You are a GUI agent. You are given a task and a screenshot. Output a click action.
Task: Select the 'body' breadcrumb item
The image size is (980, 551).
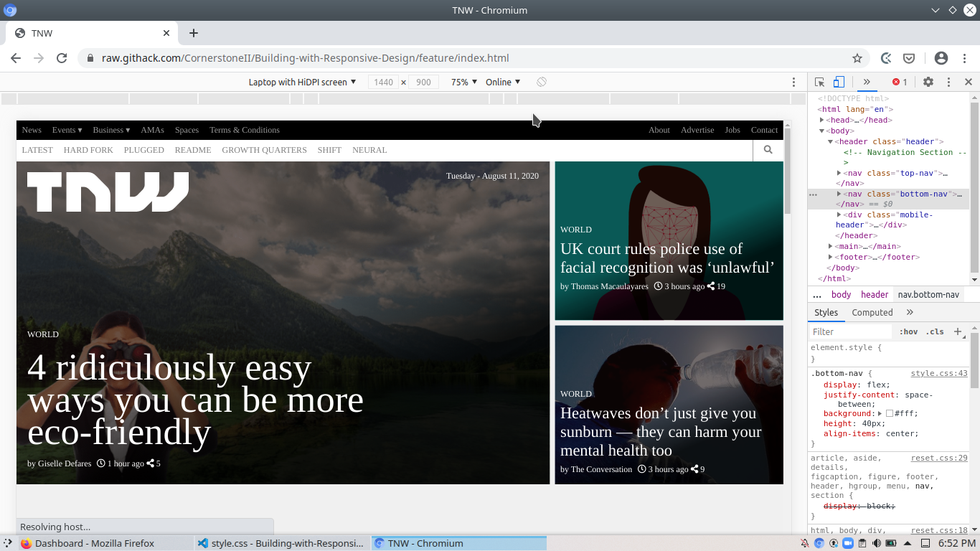(x=841, y=295)
